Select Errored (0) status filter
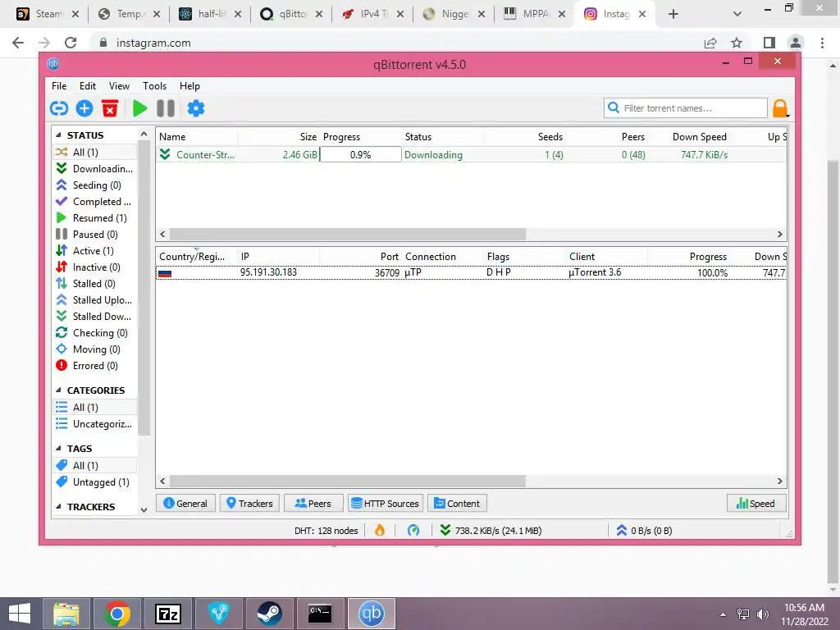The width and height of the screenshot is (840, 630). [95, 366]
